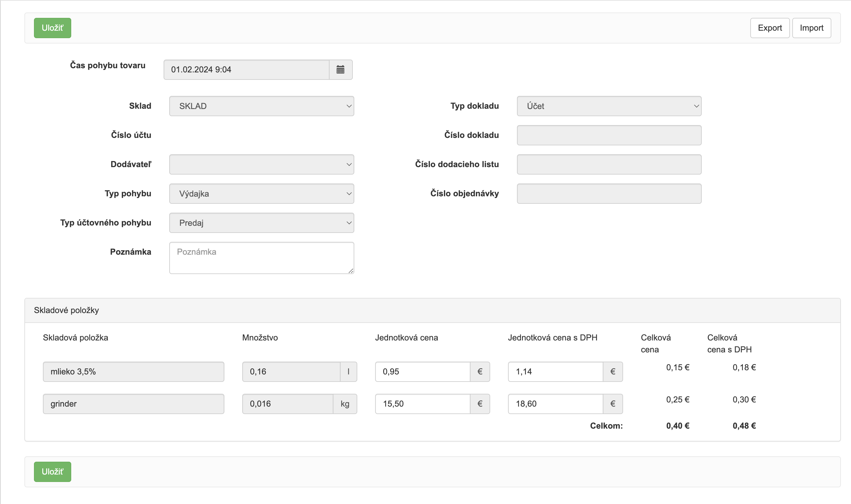851x504 pixels.
Task: Open the Typ účtovného pohybu dropdown
Action: (x=261, y=223)
